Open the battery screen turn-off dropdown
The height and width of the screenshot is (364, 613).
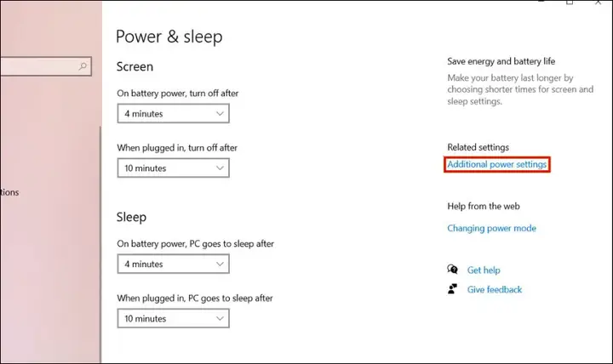(173, 114)
